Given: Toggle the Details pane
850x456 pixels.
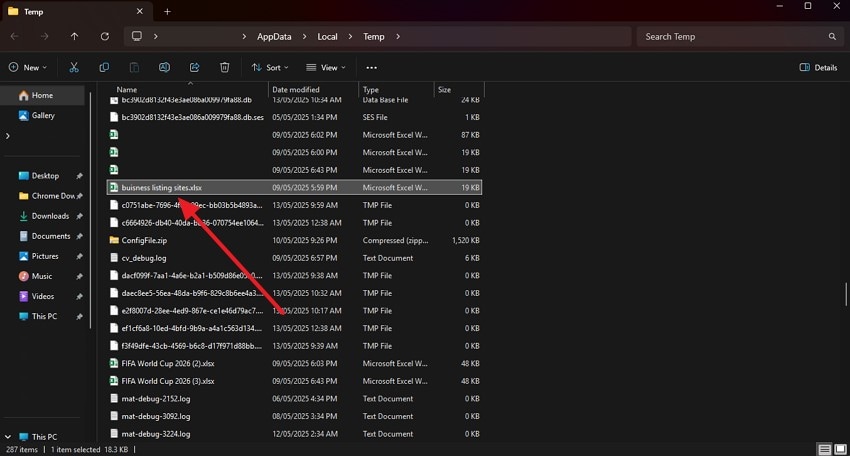Looking at the screenshot, I should (x=819, y=67).
